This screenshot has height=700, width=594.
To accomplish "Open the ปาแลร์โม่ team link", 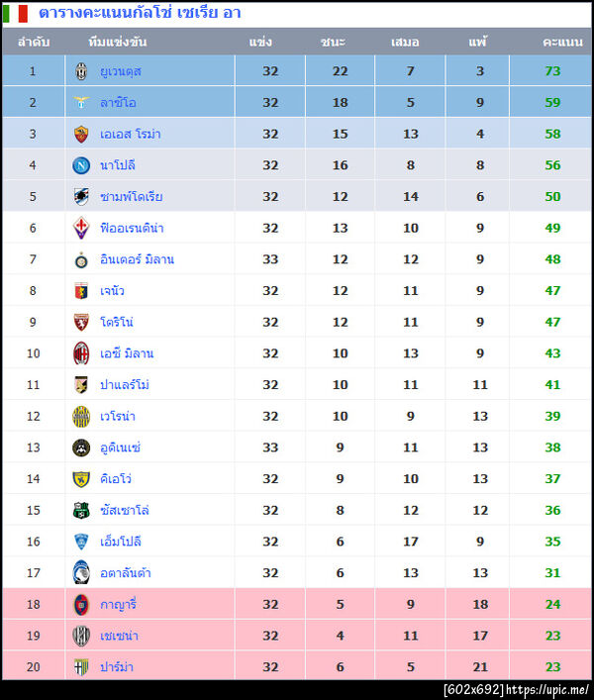I will (x=125, y=384).
